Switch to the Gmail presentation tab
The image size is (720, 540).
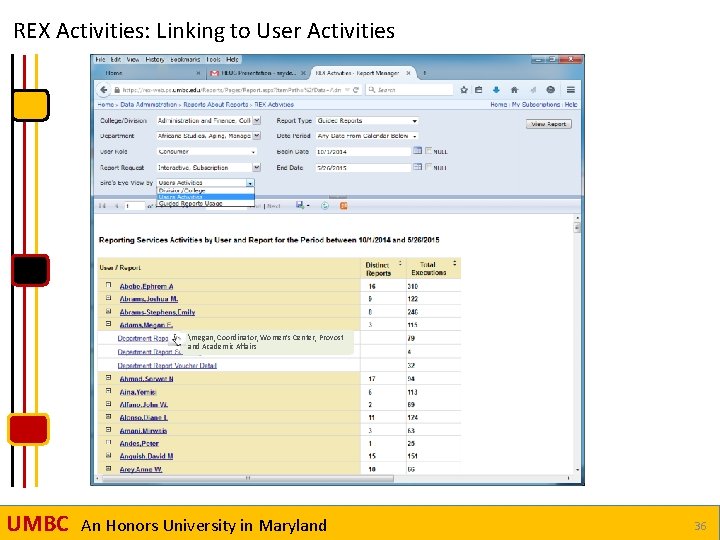[x=258, y=73]
